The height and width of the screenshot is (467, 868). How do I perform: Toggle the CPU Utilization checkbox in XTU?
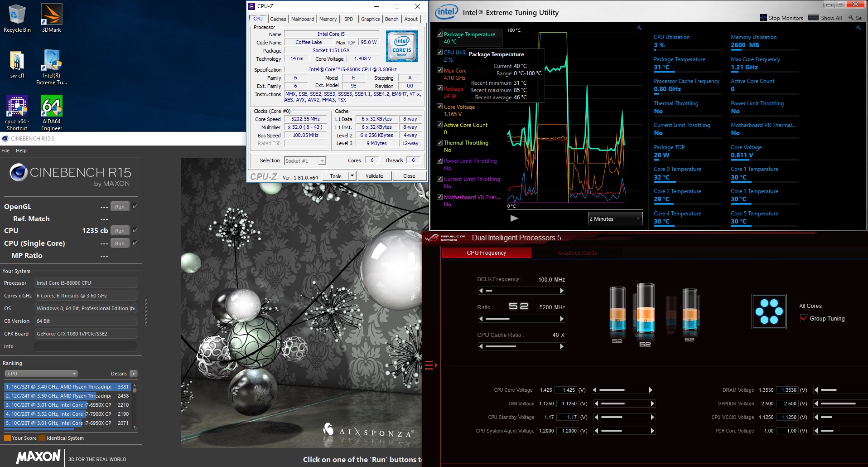click(x=439, y=52)
